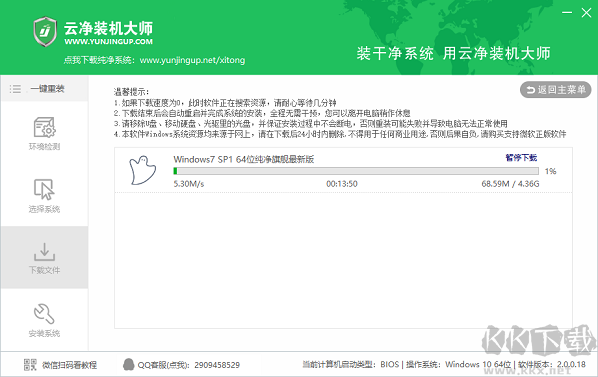Click the 操作系统 Windows 10 64位 text

[458, 364]
